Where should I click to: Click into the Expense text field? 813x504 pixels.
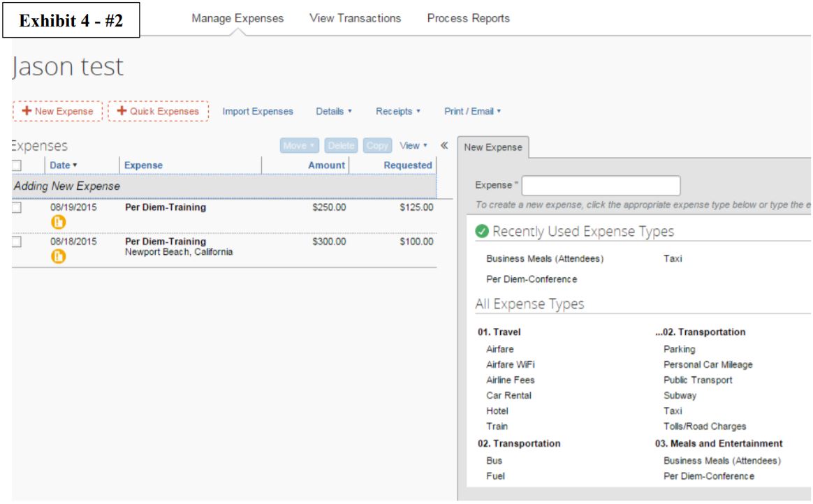point(601,186)
